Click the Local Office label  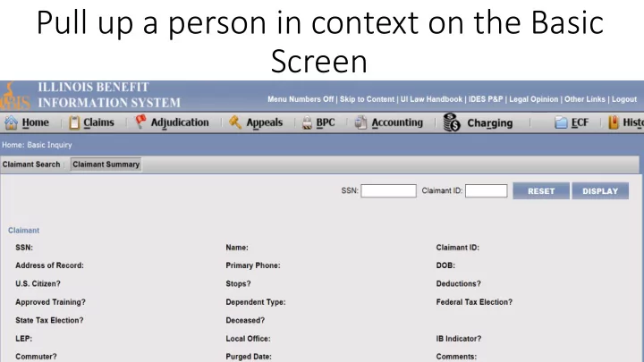(248, 339)
